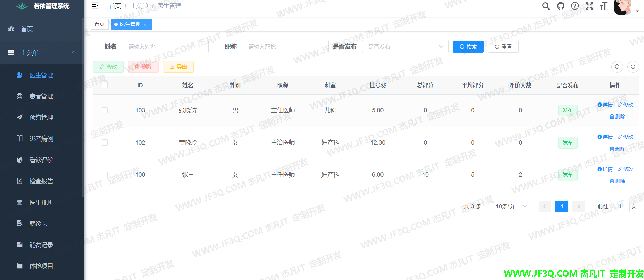Close the 医生管理 tab

(x=145, y=24)
